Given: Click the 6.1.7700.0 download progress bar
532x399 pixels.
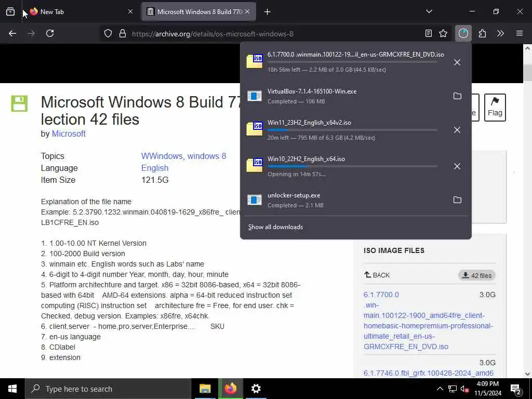Looking at the screenshot, I should click(x=352, y=62).
